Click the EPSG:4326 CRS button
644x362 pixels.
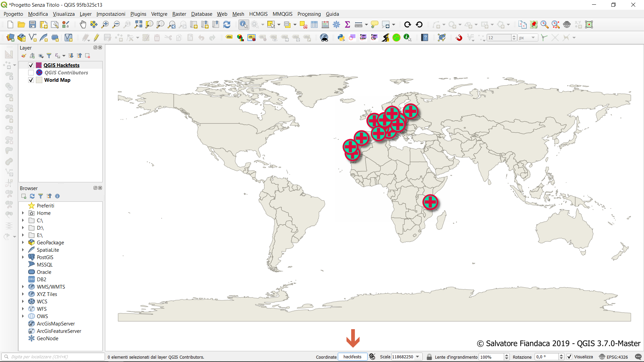click(x=613, y=357)
